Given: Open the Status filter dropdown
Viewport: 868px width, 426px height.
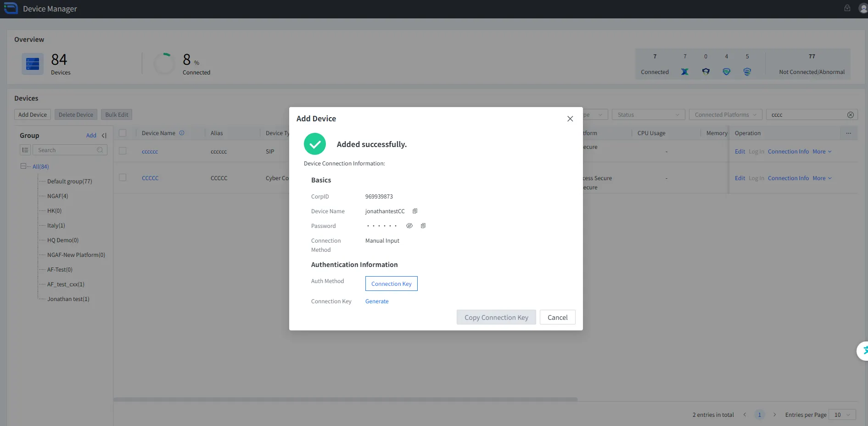Looking at the screenshot, I should pyautogui.click(x=648, y=115).
